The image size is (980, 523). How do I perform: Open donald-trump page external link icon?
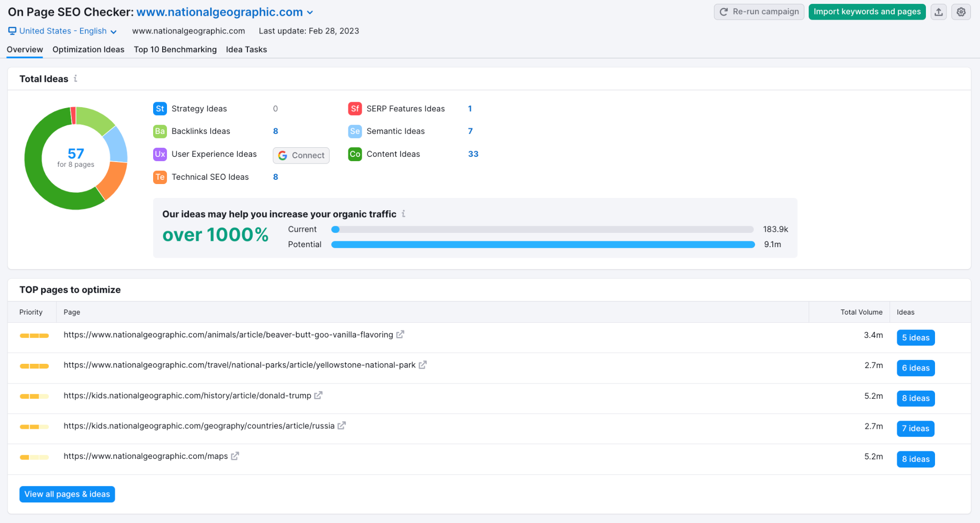tap(318, 395)
